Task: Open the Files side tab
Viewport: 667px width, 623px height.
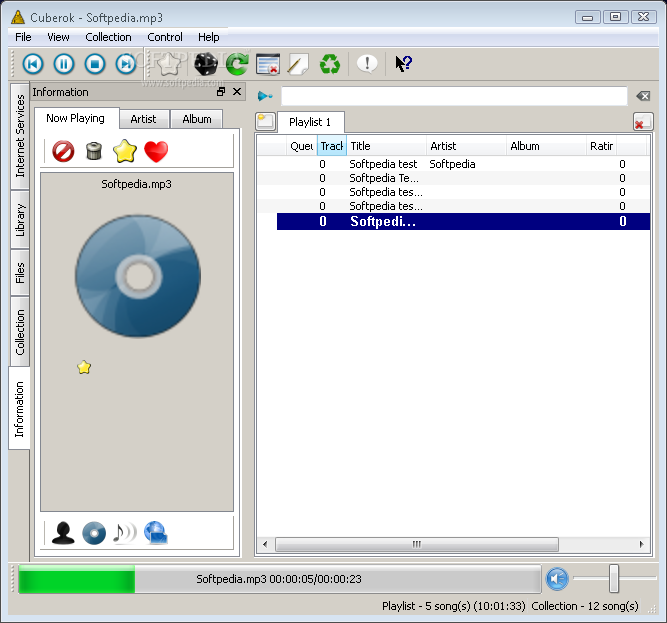Action: [x=20, y=273]
